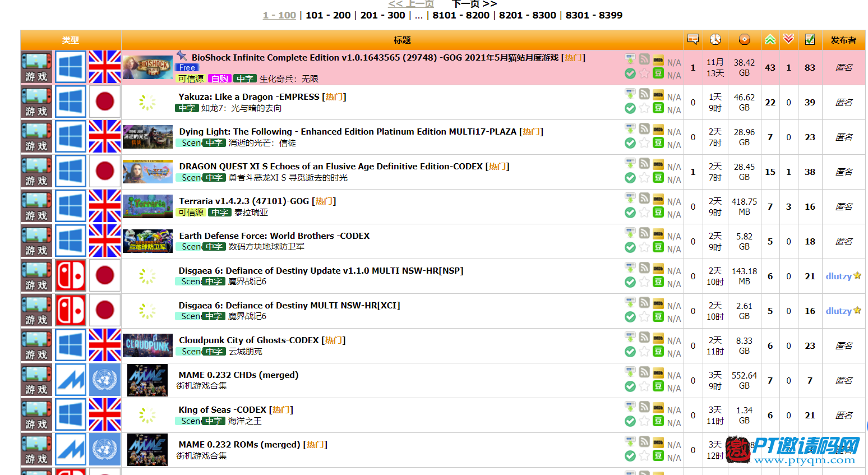Click the UK flag icon in Dying Light row
Screen dimensions: 868x475
[105, 137]
